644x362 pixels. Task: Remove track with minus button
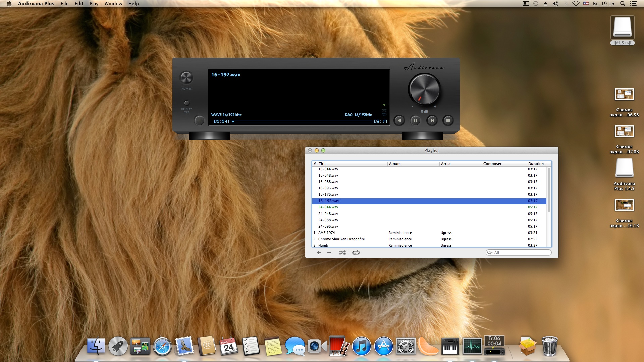[x=329, y=253]
